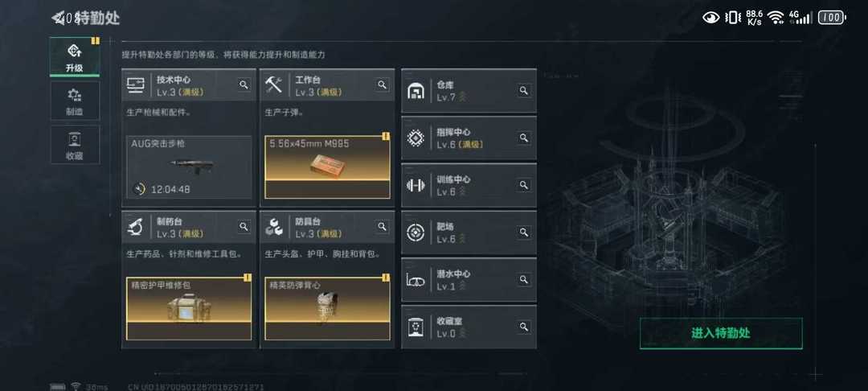Click the back arrow beside 特勤处
The image size is (868, 391).
[58, 19]
